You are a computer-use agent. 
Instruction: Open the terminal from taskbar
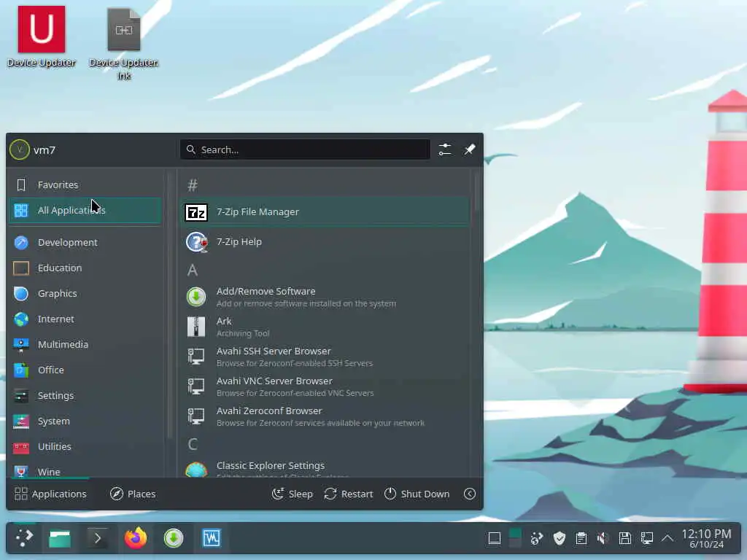[98, 538]
